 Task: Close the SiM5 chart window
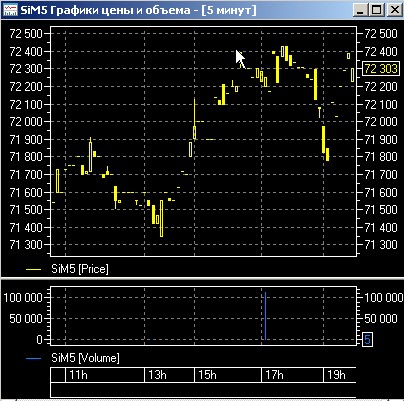[394, 10]
